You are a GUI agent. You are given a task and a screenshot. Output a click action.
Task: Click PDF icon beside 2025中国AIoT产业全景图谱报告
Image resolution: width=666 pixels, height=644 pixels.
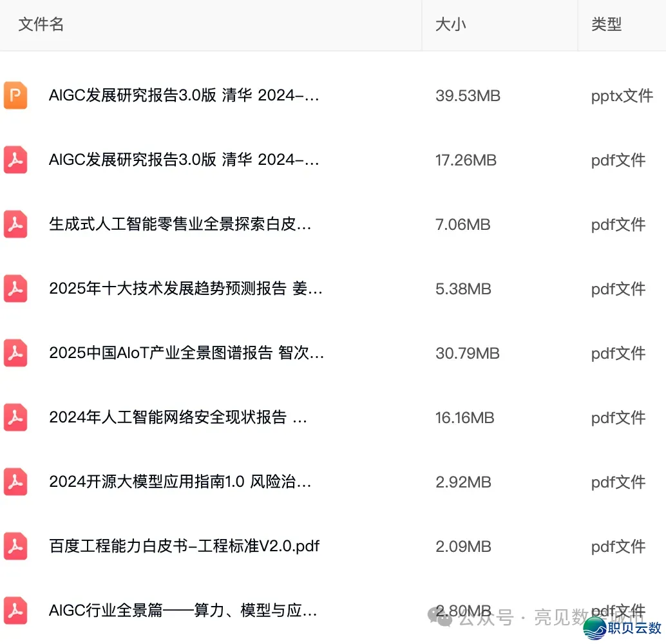15,353
